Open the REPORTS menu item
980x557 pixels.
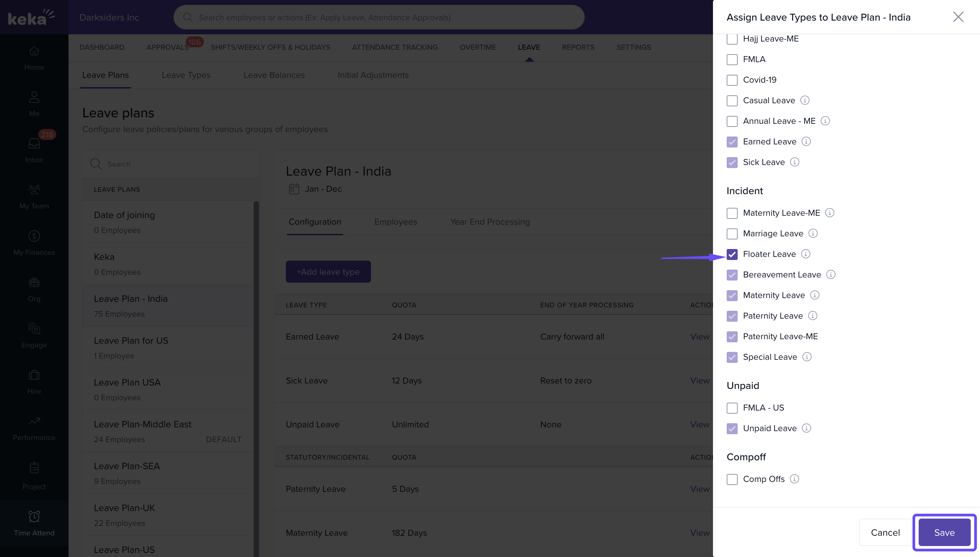[578, 47]
